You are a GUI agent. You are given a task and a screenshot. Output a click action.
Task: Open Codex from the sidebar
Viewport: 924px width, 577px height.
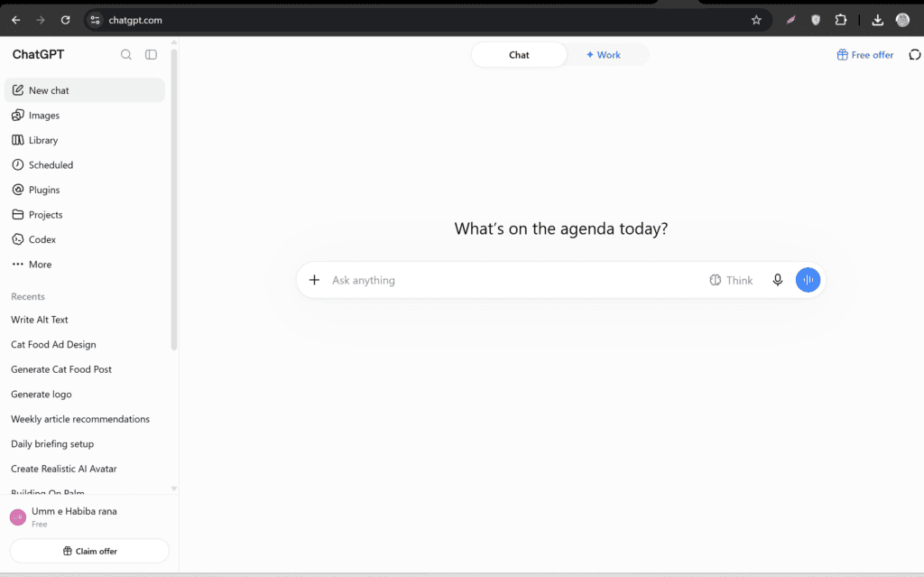pyautogui.click(x=85, y=239)
